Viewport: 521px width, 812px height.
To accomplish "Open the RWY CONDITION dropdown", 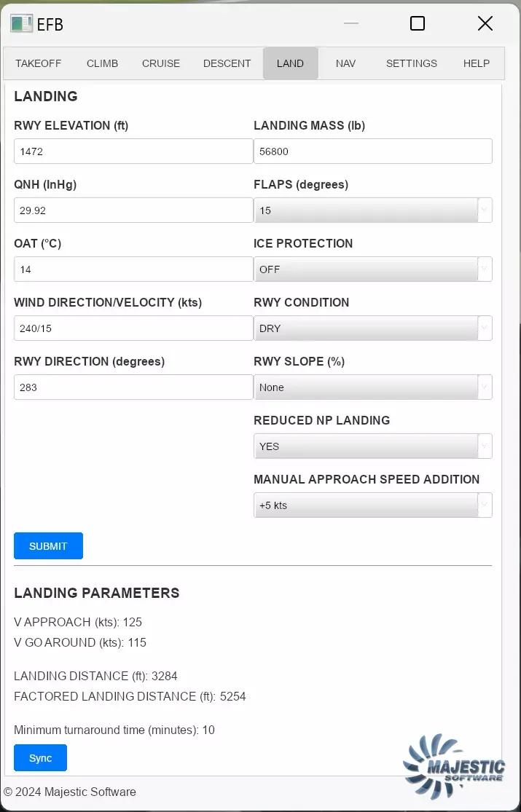I will pos(372,328).
